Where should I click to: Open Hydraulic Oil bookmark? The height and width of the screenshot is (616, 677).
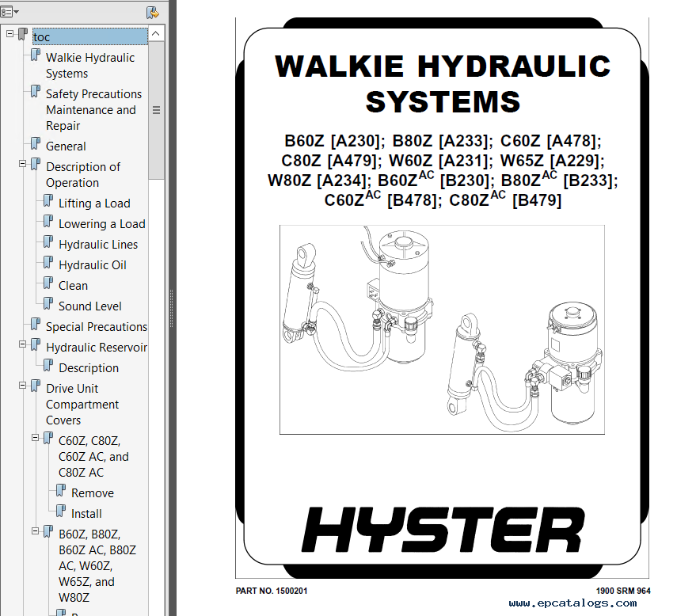93,265
